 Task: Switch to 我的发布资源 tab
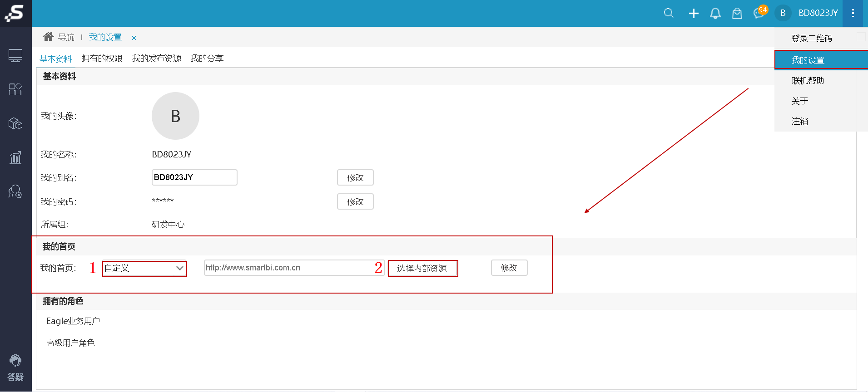coord(157,59)
